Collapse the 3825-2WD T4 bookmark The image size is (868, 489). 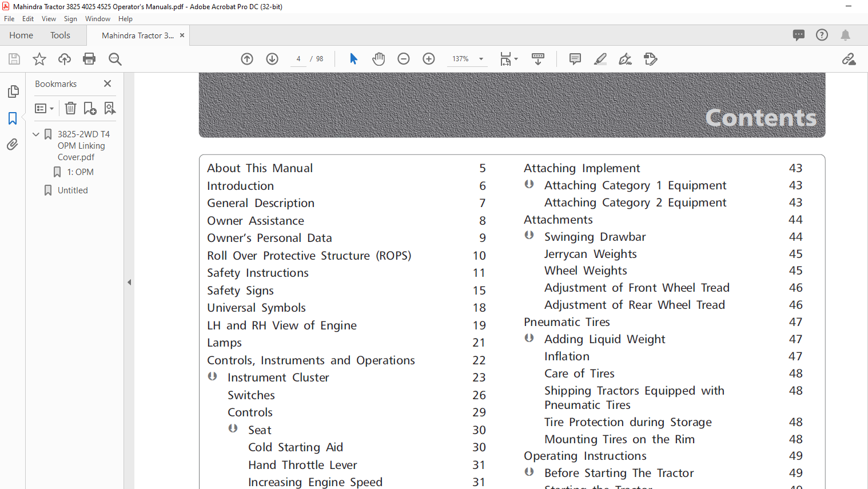coord(36,134)
